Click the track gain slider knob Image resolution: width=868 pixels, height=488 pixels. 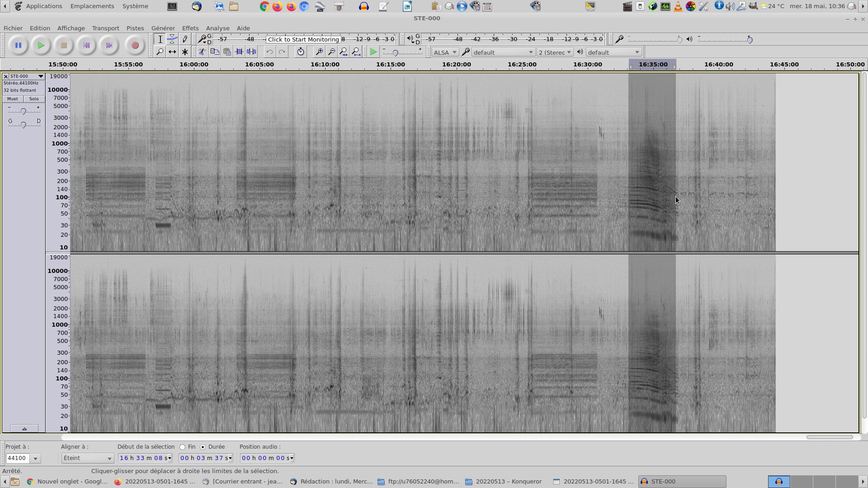pyautogui.click(x=24, y=111)
